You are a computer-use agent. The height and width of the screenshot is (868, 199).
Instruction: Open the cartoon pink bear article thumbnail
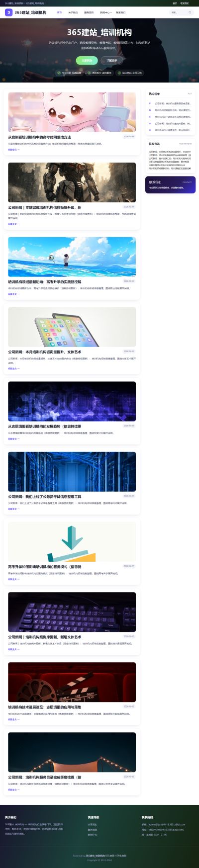tap(72, 112)
